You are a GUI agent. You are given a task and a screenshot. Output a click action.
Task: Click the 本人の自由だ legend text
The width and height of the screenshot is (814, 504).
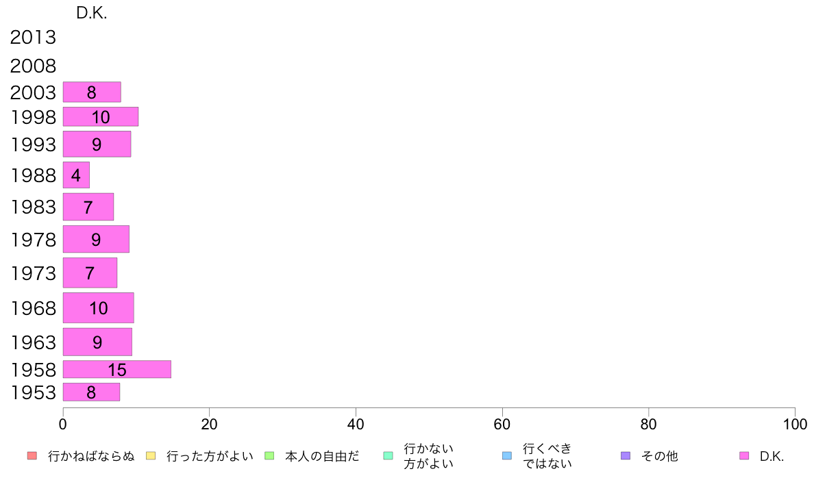click(322, 456)
